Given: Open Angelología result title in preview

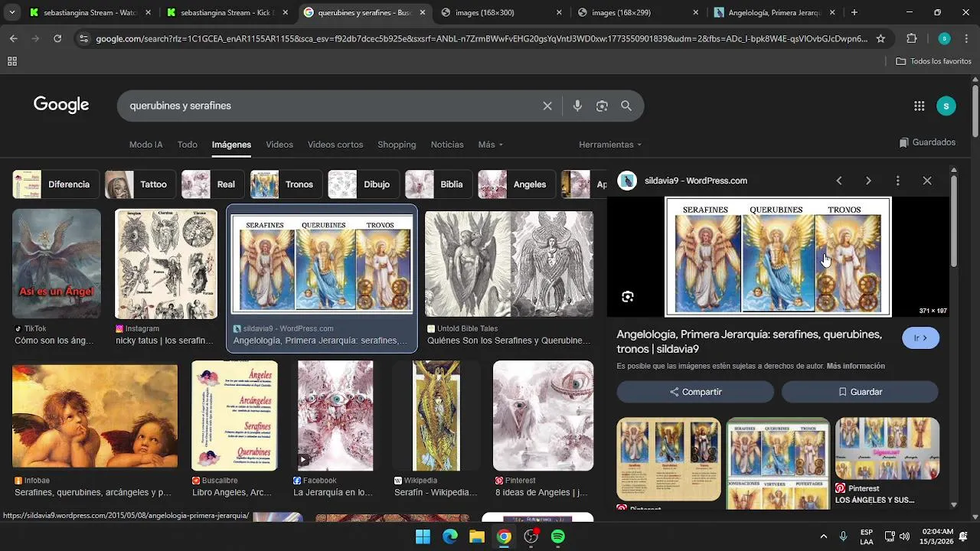Looking at the screenshot, I should [750, 341].
